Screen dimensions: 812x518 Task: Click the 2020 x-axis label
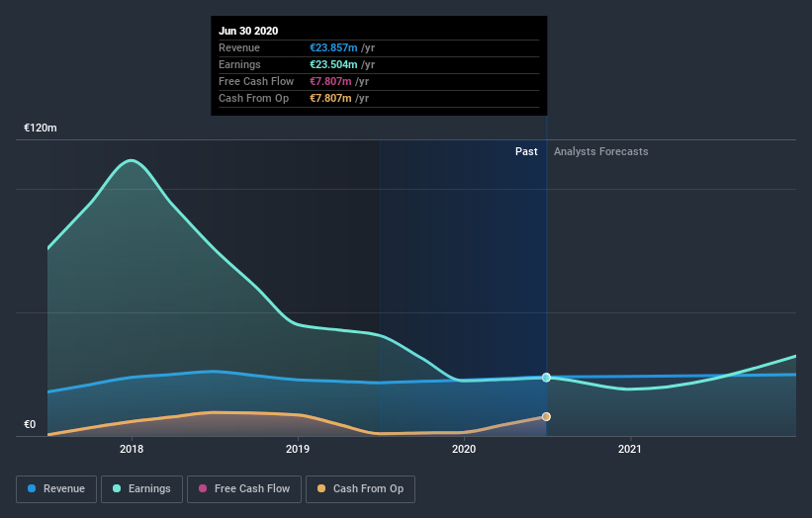click(464, 449)
